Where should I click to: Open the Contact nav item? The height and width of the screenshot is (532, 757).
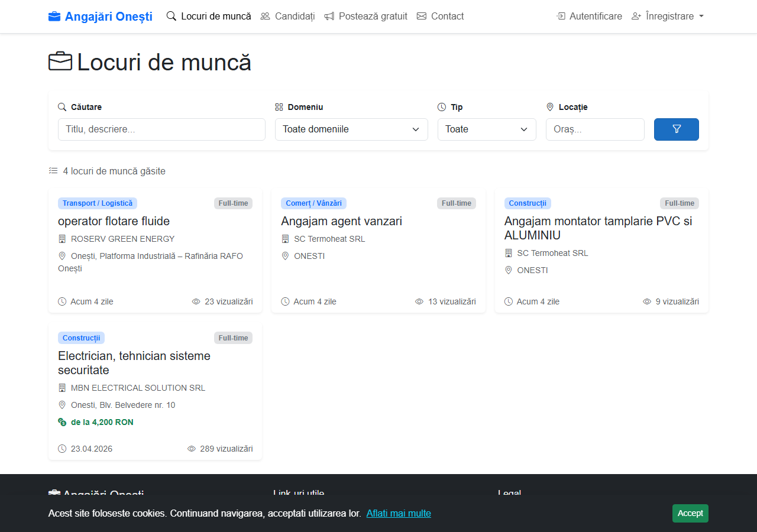pyautogui.click(x=441, y=16)
